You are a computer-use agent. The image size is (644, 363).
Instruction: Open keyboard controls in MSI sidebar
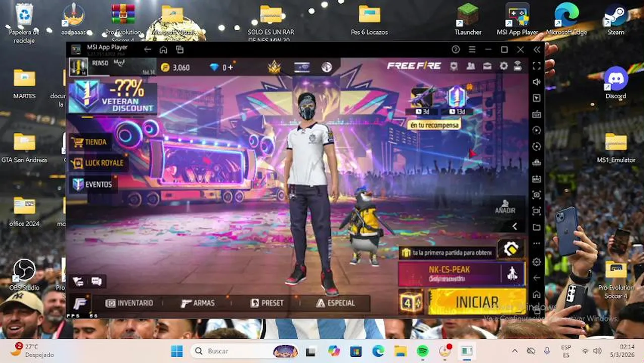[x=537, y=114]
